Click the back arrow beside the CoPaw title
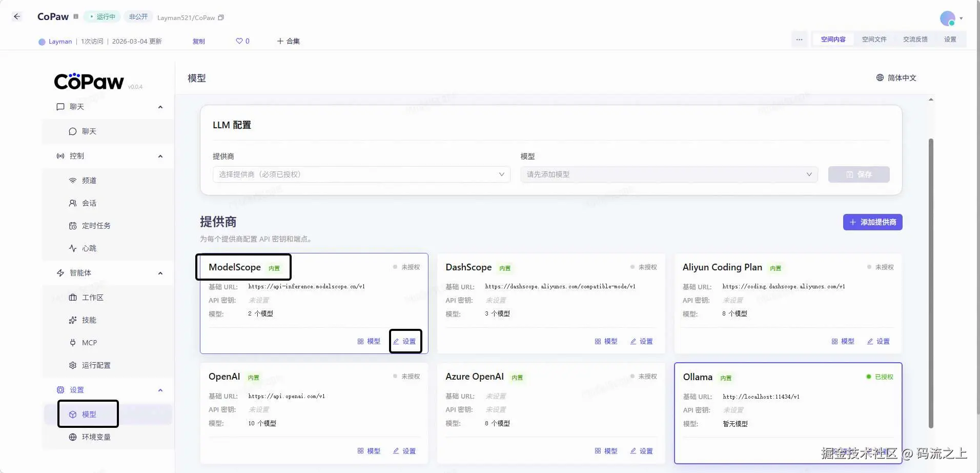 click(x=17, y=17)
